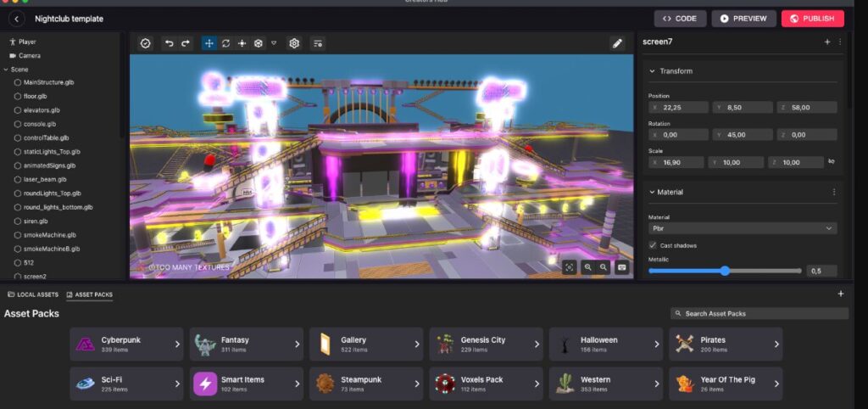
Task: Switch to the Local Assets tab
Action: 33,294
